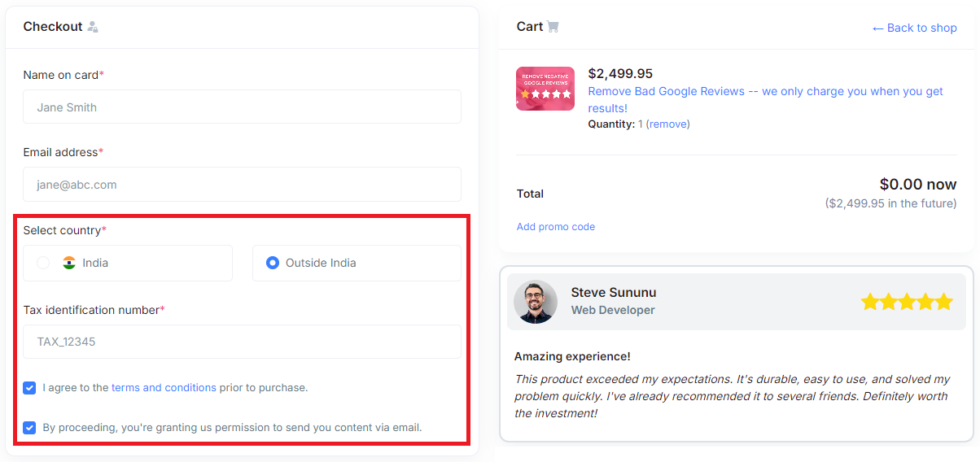Click the shopping cart icon beside Cart

pos(553,27)
